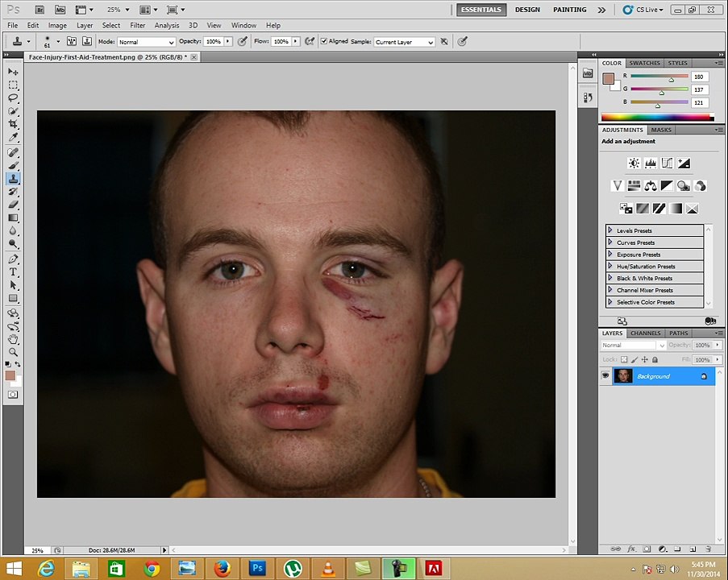Viewport: 728px width, 580px height.
Task: Toggle airbrush mode next to Flow
Action: coord(310,41)
